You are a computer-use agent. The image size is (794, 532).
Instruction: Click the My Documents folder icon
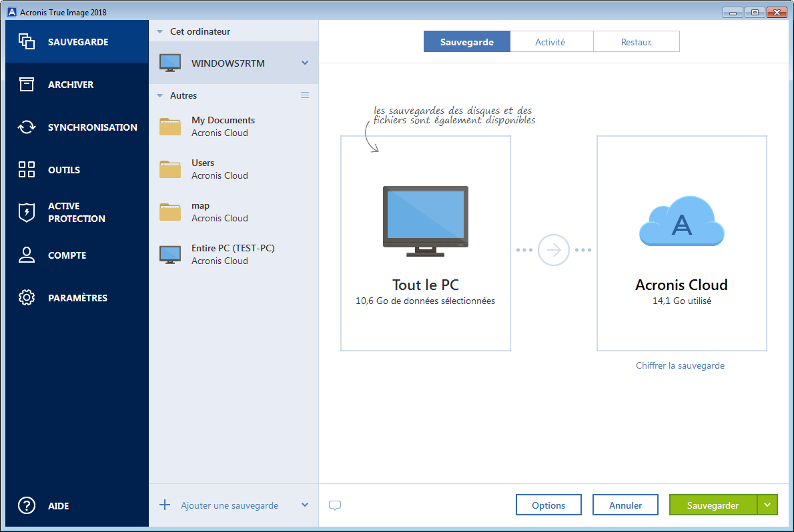pos(170,127)
